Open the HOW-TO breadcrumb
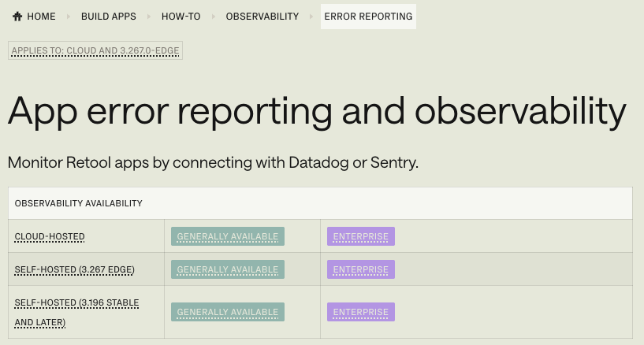Viewport: 644px width, 345px height. coord(181,17)
